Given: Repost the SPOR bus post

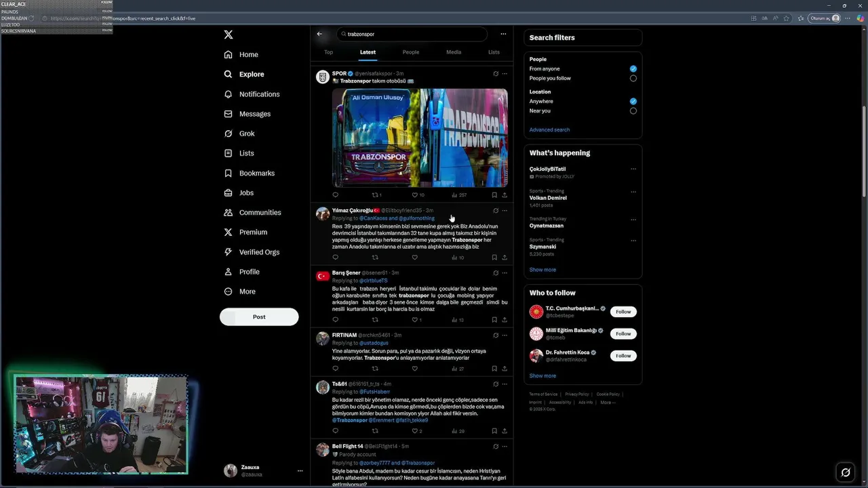Looking at the screenshot, I should tap(375, 195).
